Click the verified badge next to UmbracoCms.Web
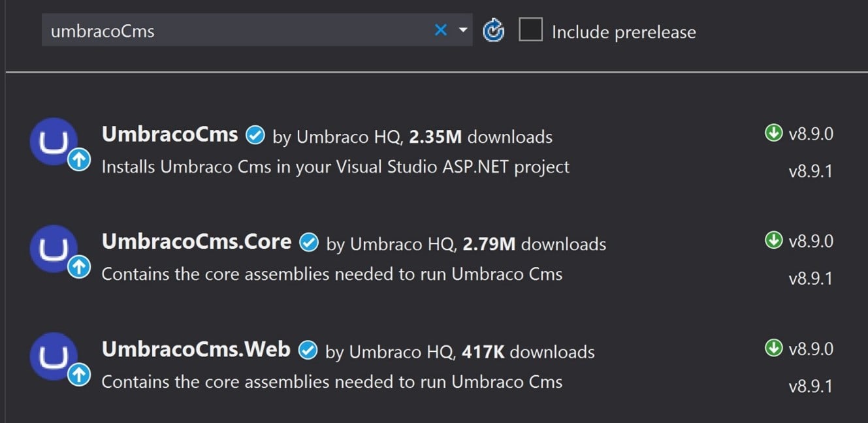Image resolution: width=868 pixels, height=423 pixels. 307,350
